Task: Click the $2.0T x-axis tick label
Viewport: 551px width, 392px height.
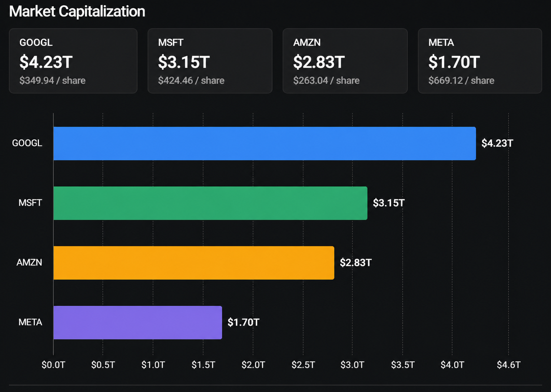Action: [x=253, y=365]
